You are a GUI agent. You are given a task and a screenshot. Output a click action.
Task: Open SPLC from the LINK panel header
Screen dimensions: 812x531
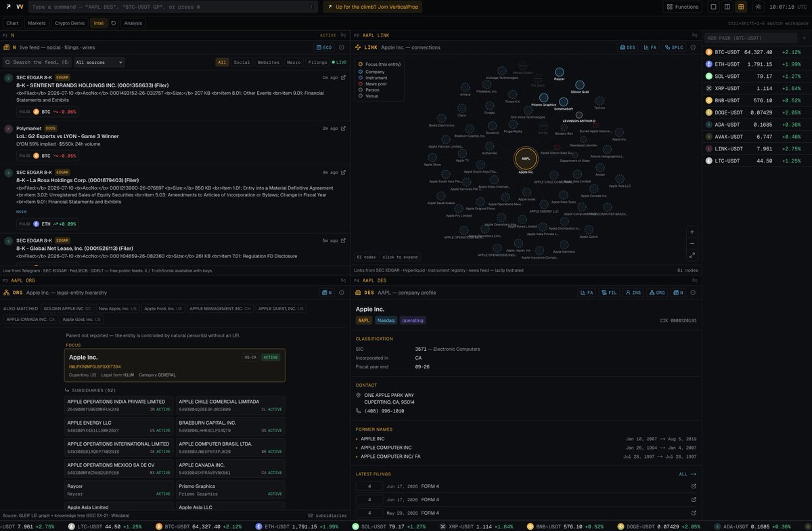pos(674,47)
